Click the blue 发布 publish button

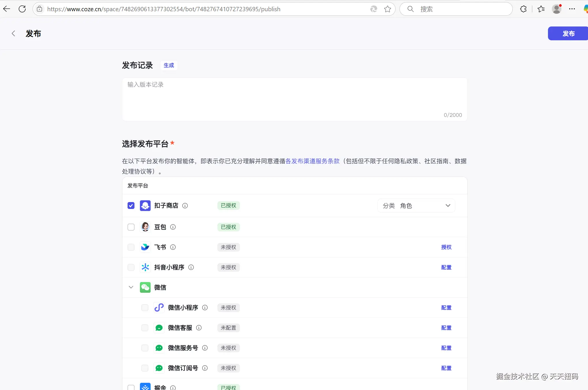tap(568, 33)
